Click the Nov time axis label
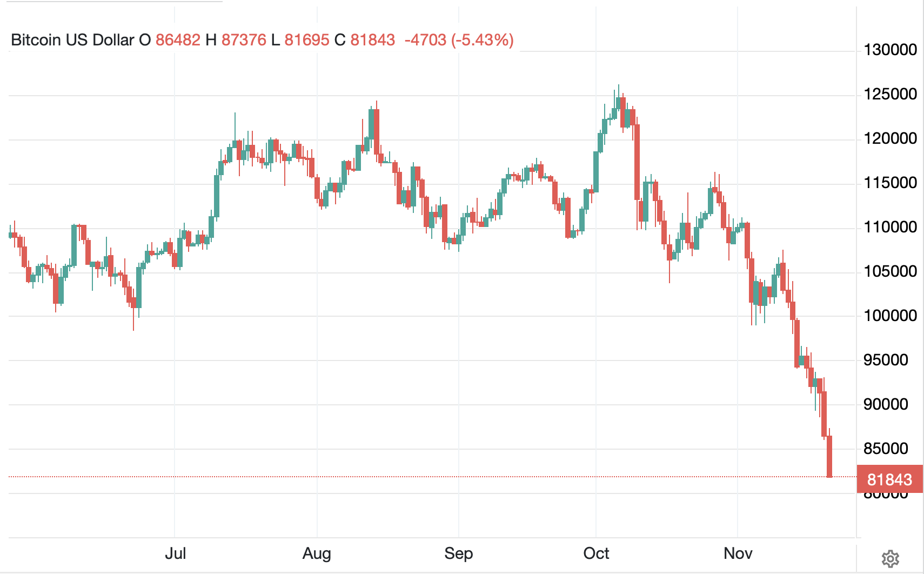 (738, 553)
